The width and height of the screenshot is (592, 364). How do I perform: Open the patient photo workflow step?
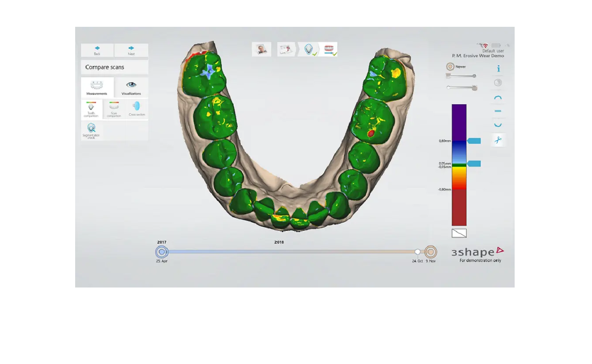(261, 49)
